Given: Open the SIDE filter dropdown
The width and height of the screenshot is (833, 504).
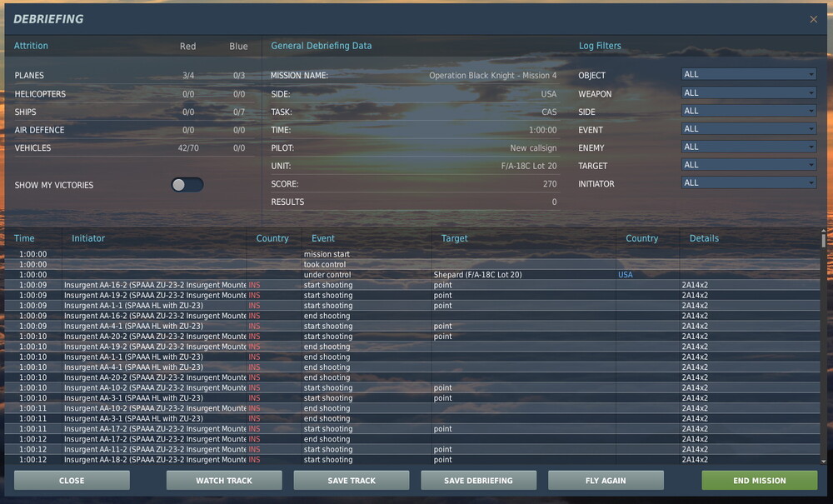Looking at the screenshot, I should 749,111.
